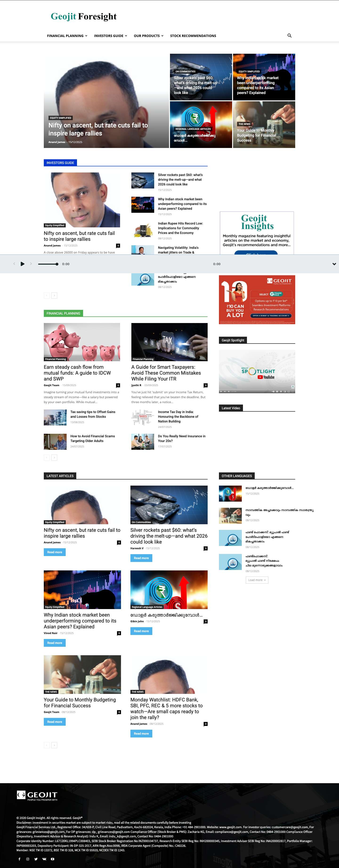
Task: Click comment count on Smart Taxpayers article
Action: click(x=205, y=385)
